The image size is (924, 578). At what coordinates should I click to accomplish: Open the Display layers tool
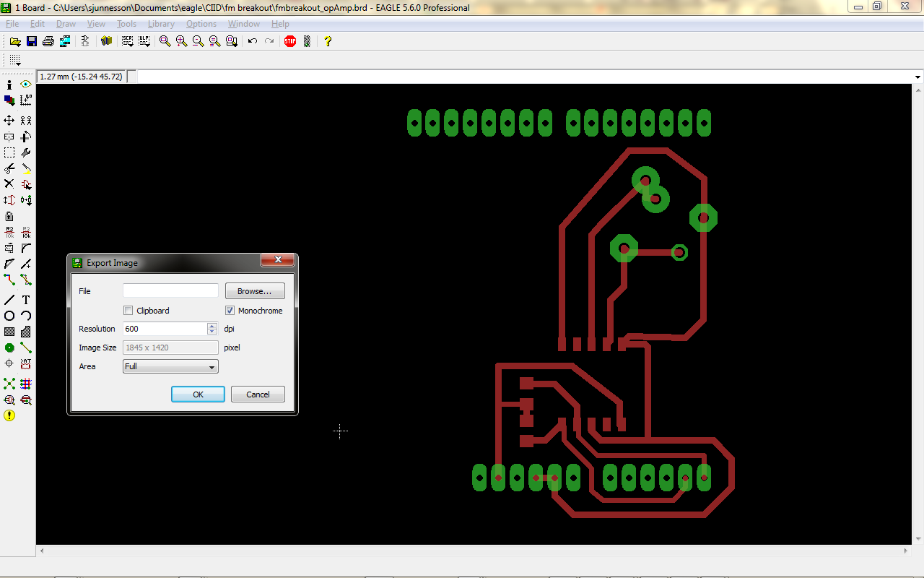pyautogui.click(x=9, y=100)
